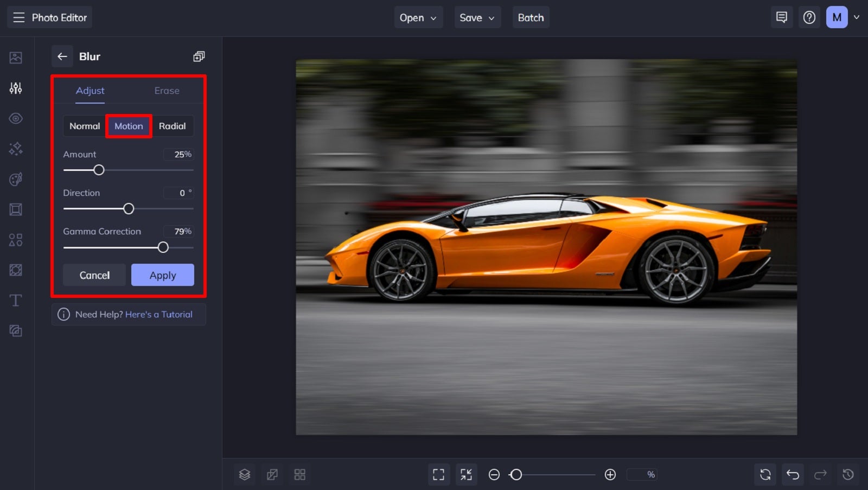Open the Save dropdown menu

pyautogui.click(x=477, y=17)
